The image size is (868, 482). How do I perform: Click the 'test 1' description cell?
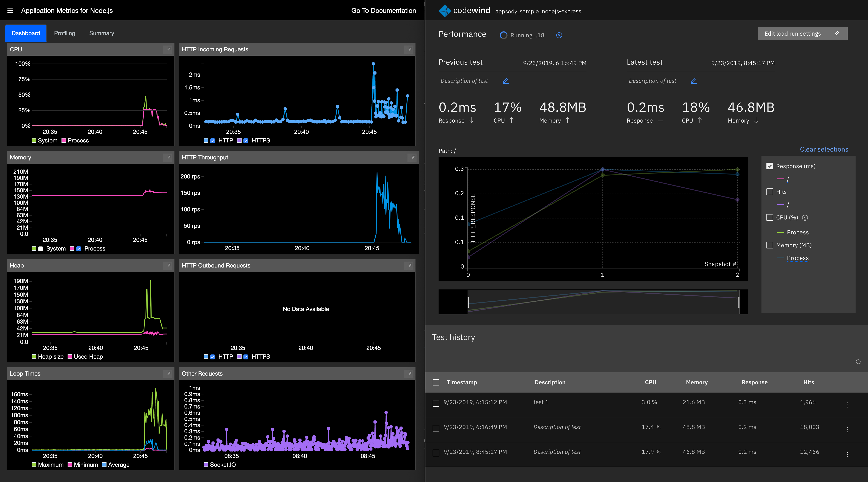(541, 402)
